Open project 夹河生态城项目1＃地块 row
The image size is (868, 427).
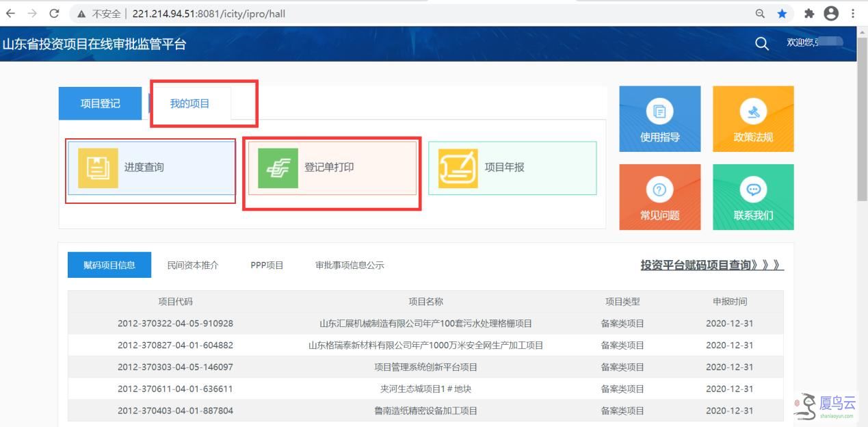[x=425, y=389]
